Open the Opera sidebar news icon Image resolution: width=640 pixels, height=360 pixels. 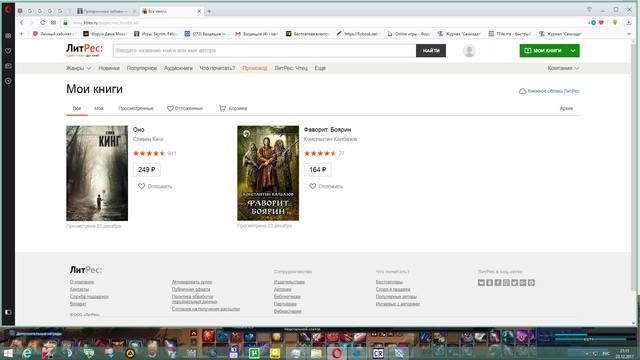point(8,66)
